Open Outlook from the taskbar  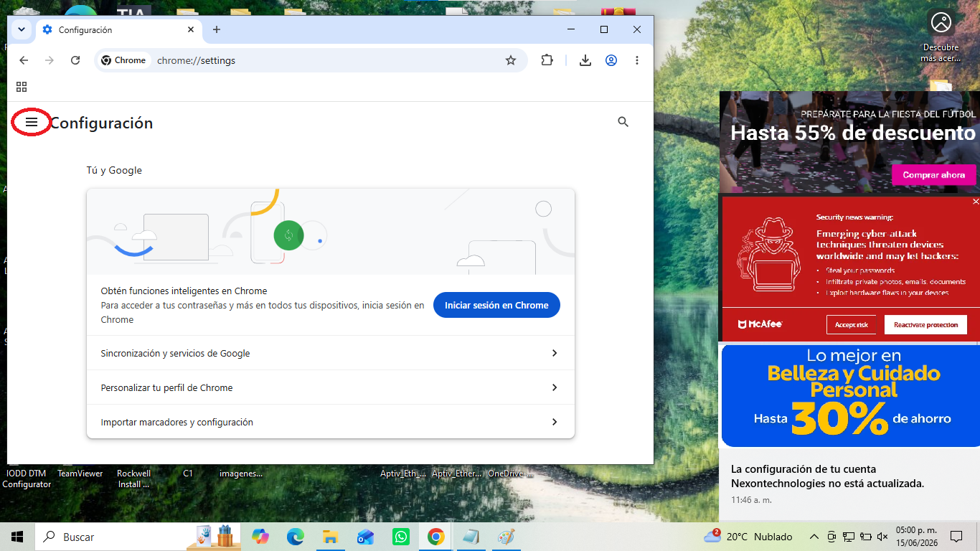[x=365, y=537]
